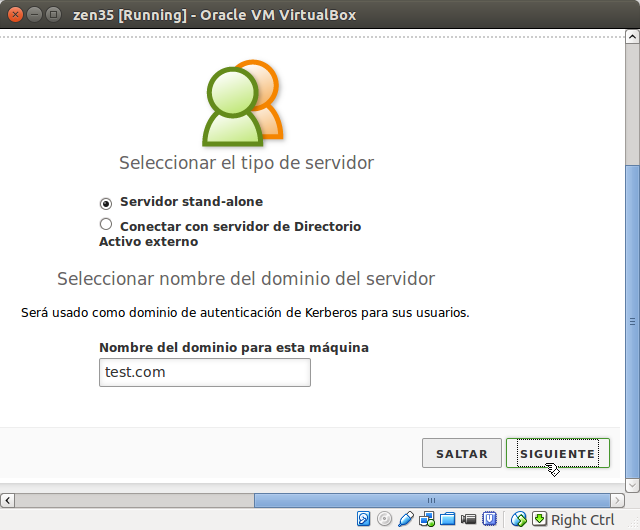Click the Kerberos authentication description text
The image size is (640, 530).
[245, 313]
